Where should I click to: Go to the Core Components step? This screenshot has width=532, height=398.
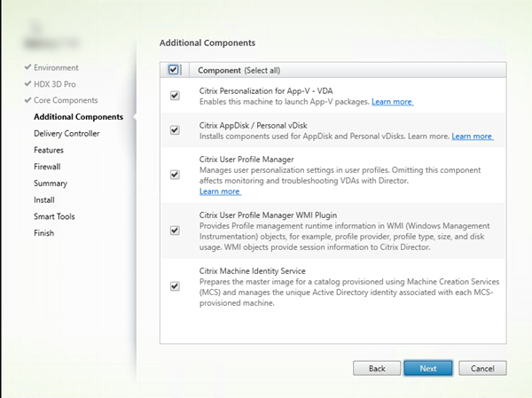(x=66, y=100)
